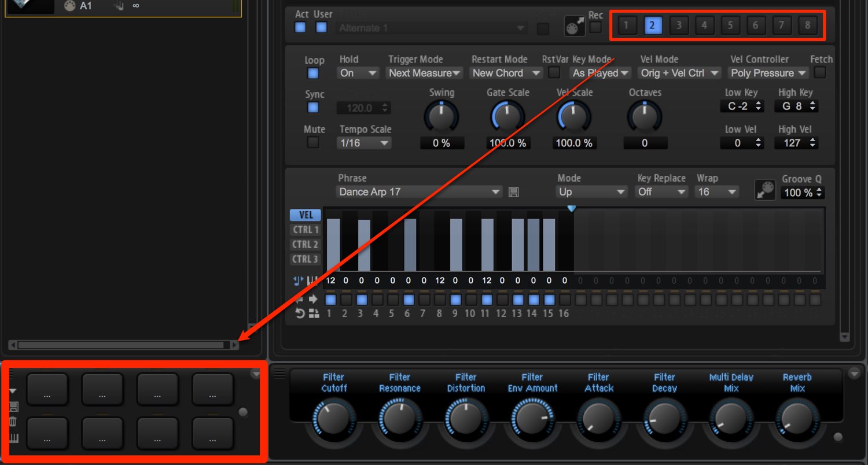Open the Vel Mode dropdown

point(680,73)
